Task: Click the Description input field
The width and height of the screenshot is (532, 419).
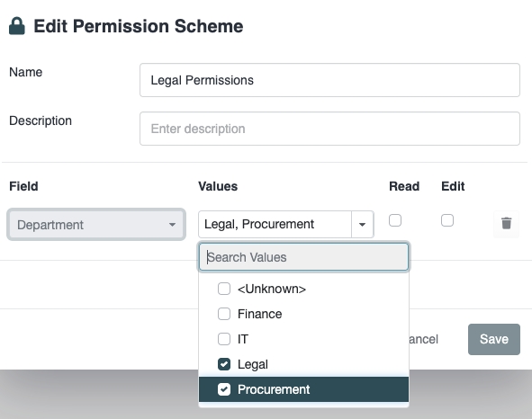Action: point(329,129)
